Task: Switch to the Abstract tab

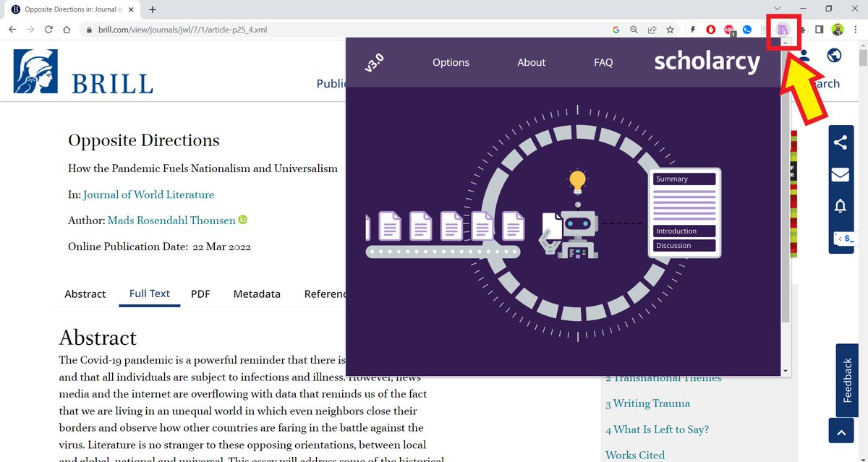Action: 85,294
